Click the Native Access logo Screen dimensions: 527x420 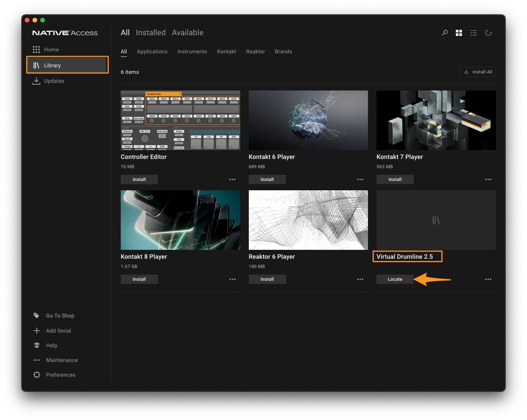(x=65, y=33)
